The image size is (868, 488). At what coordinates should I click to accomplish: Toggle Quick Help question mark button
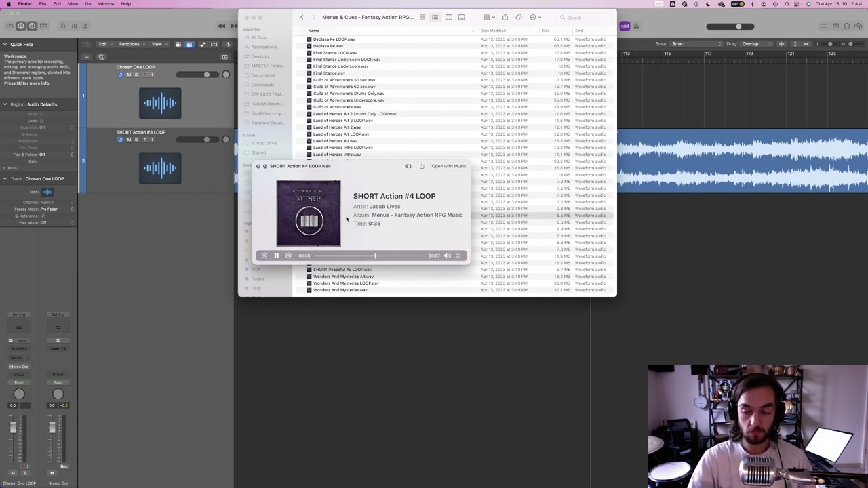32,26
